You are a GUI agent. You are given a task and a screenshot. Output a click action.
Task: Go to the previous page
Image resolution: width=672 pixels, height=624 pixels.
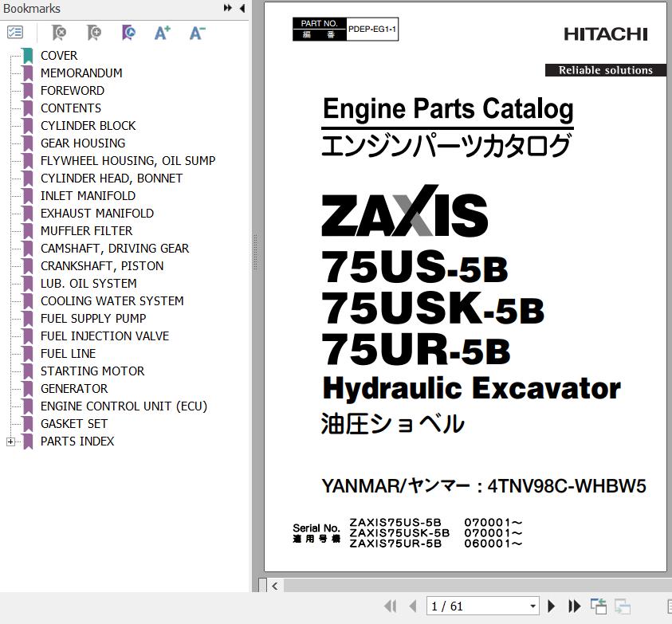click(413, 606)
